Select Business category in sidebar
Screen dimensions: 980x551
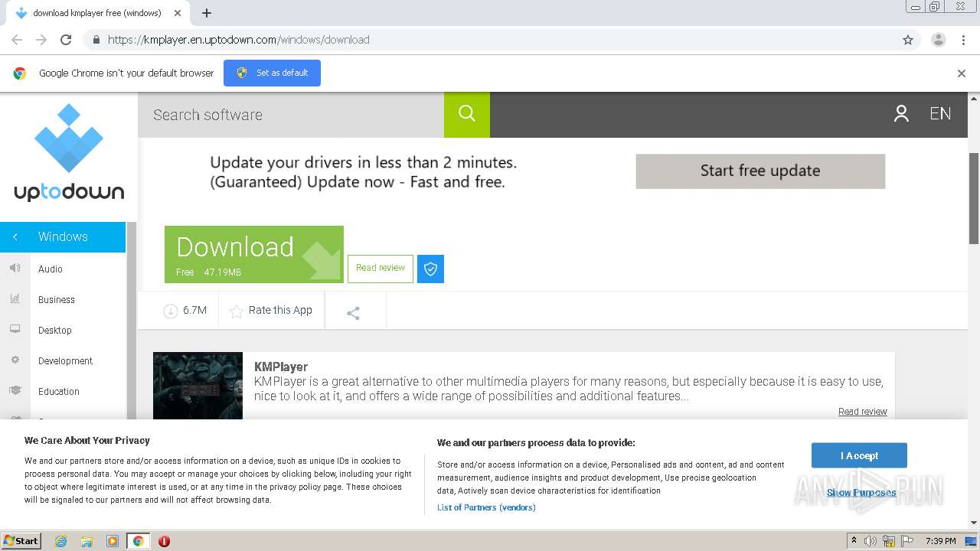(x=57, y=299)
